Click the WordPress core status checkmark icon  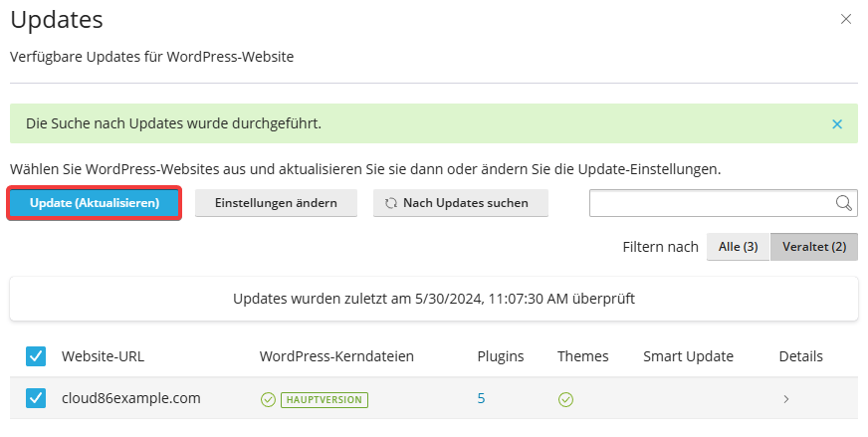[x=268, y=399]
